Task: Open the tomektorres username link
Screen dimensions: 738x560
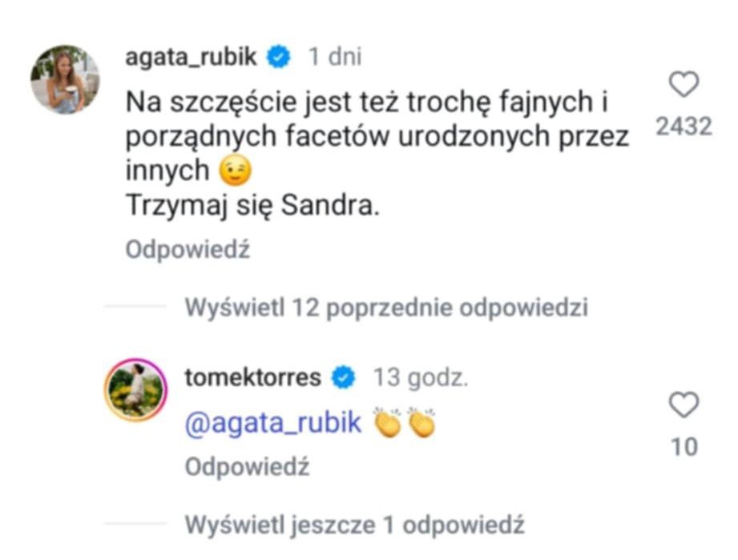Action: click(x=252, y=377)
